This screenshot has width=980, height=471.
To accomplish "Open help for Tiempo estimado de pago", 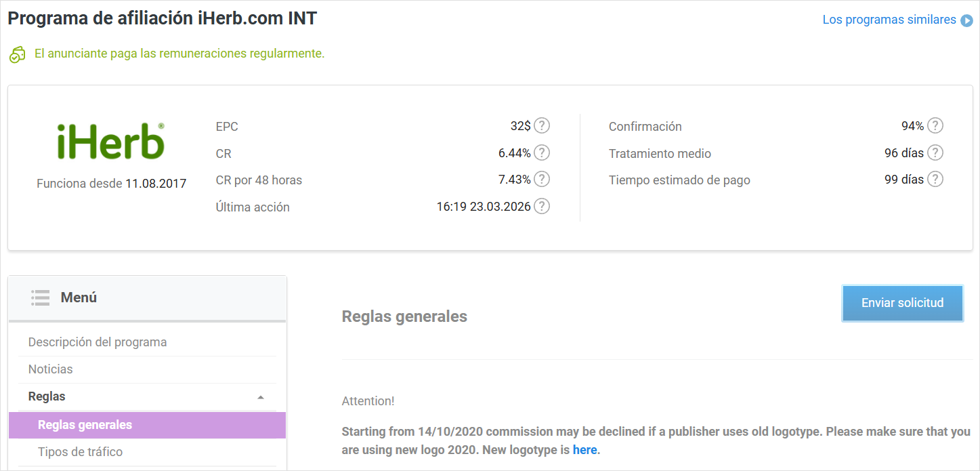I will (x=935, y=180).
